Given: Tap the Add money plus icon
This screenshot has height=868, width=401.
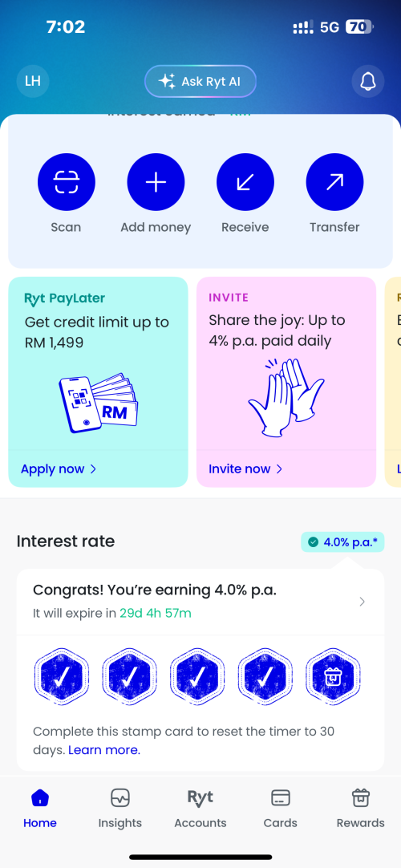Looking at the screenshot, I should 156,182.
